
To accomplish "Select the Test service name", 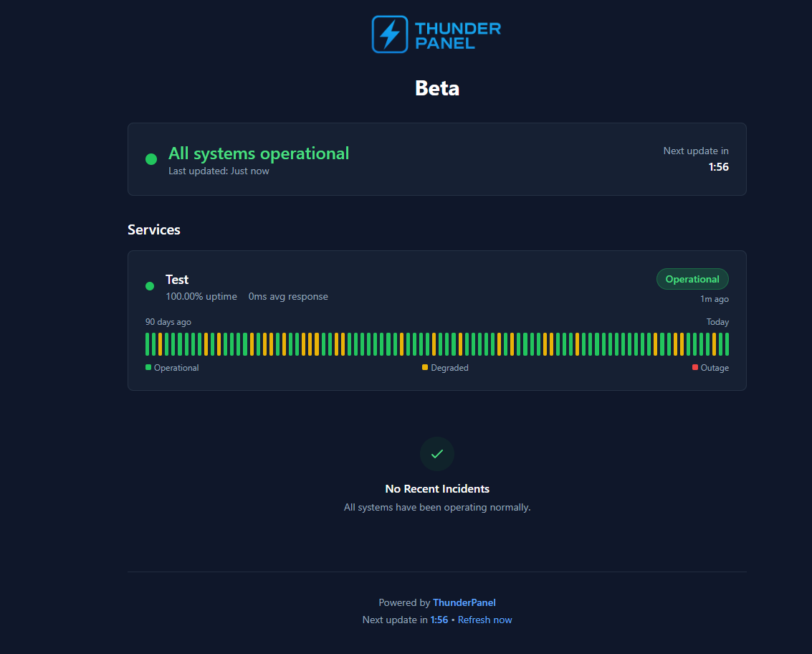I will coord(177,280).
